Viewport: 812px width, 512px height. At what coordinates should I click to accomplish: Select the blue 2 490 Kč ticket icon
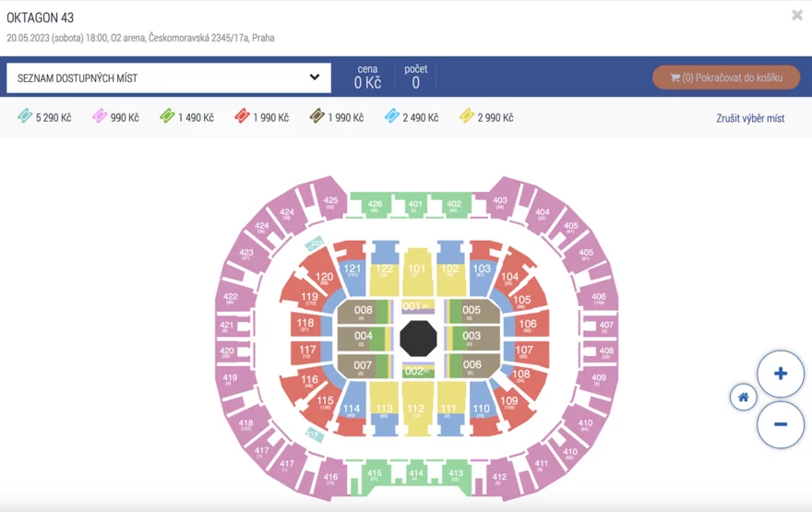point(391,116)
